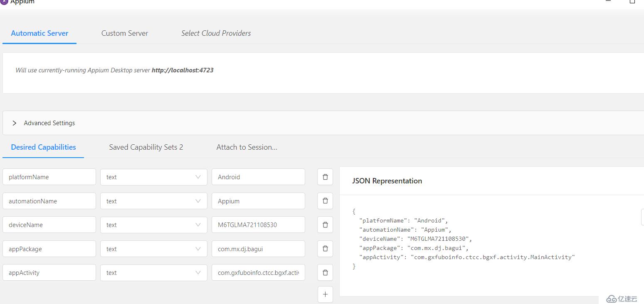Minimize the Appium window
644x304 pixels.
click(x=608, y=2)
